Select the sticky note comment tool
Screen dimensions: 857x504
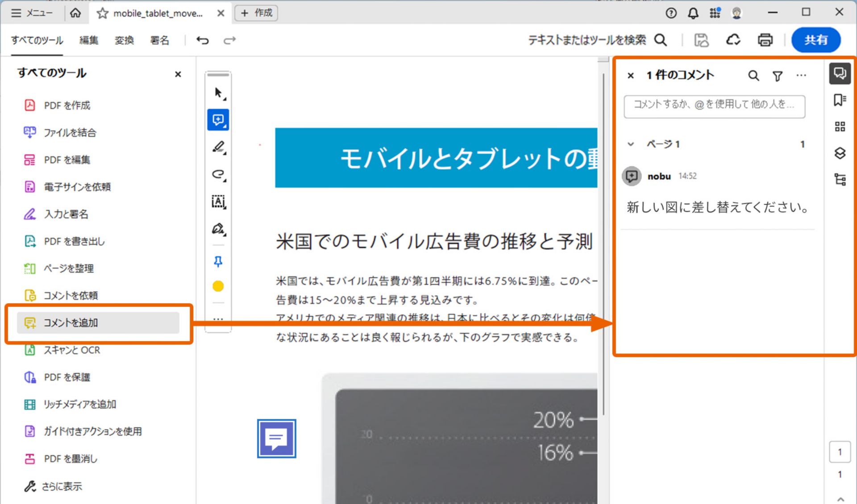point(218,120)
